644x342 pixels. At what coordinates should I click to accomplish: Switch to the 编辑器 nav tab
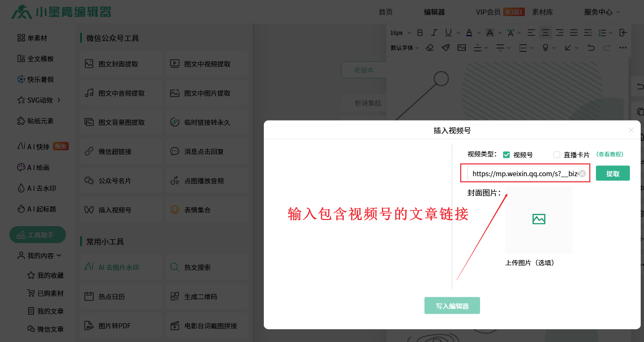click(x=434, y=12)
